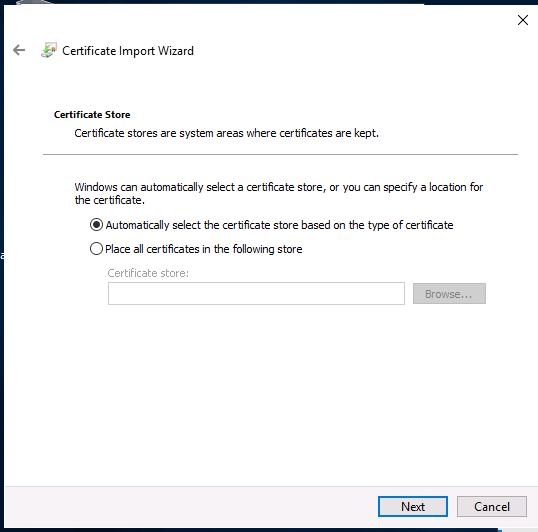Click inside the Certificate store text field
The image size is (538, 532).
coord(256,294)
